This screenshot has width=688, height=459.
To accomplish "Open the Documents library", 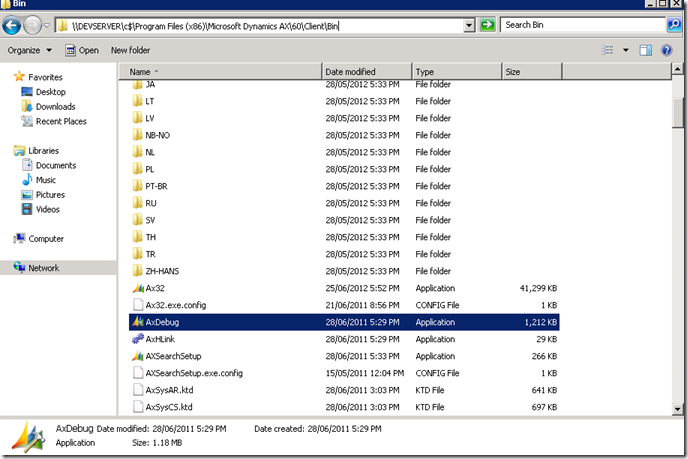I will pyautogui.click(x=49, y=165).
